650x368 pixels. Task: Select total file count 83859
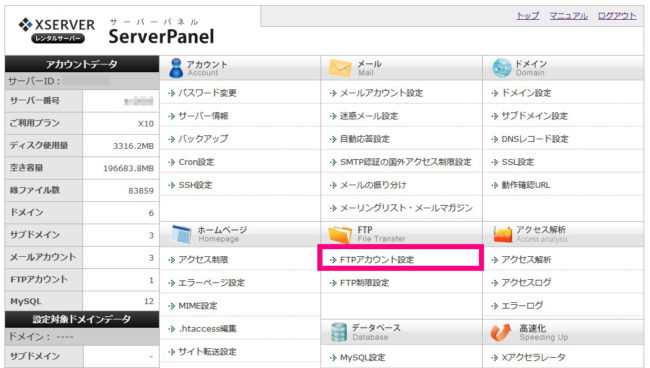[x=141, y=191]
